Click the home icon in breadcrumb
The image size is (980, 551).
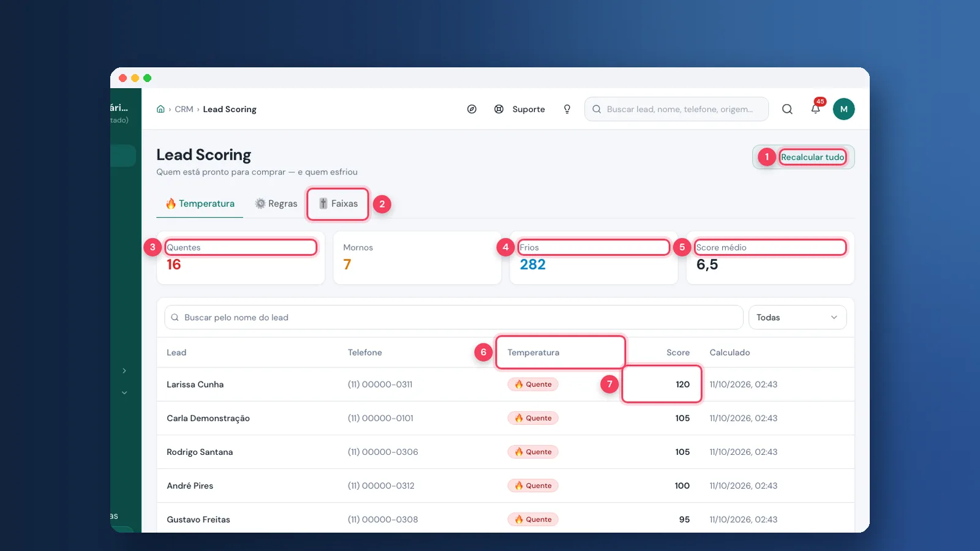[160, 109]
